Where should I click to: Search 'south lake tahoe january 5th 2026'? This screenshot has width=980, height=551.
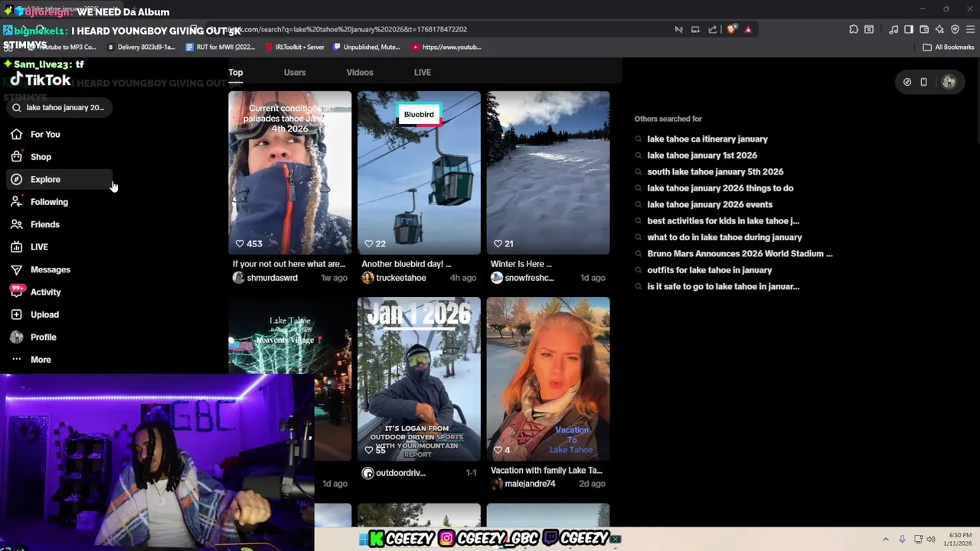(715, 172)
